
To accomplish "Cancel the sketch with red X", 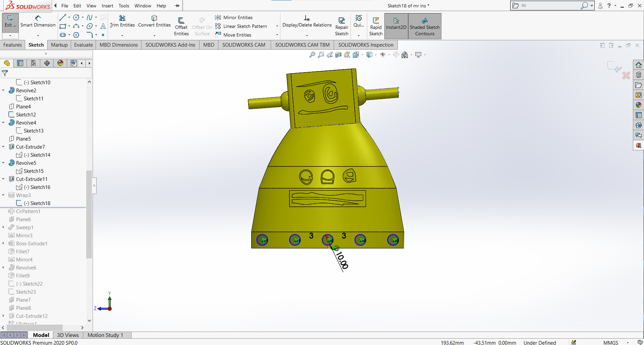I will click(x=626, y=76).
